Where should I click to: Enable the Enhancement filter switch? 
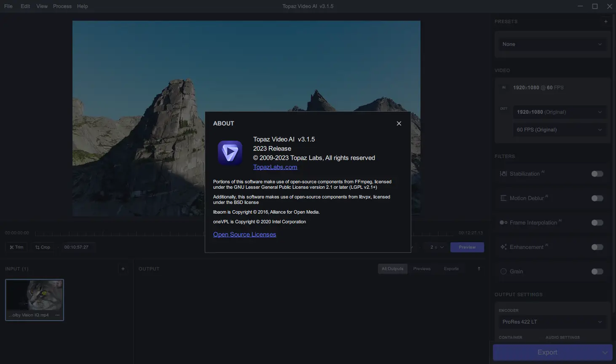click(597, 247)
